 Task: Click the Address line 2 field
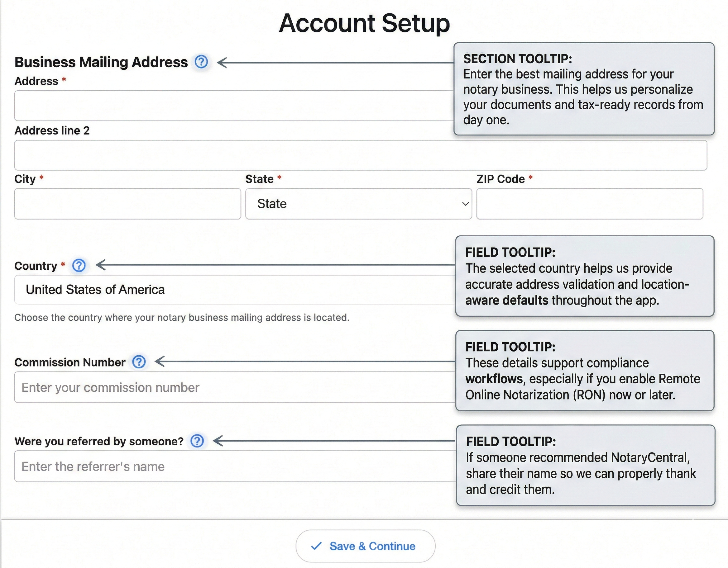point(360,155)
